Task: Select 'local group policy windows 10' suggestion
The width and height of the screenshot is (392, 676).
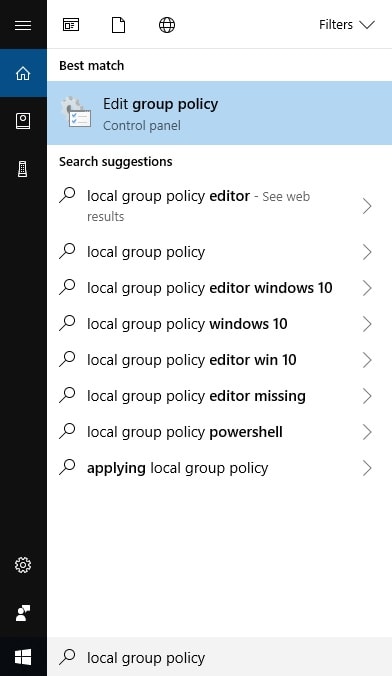Action: point(220,324)
